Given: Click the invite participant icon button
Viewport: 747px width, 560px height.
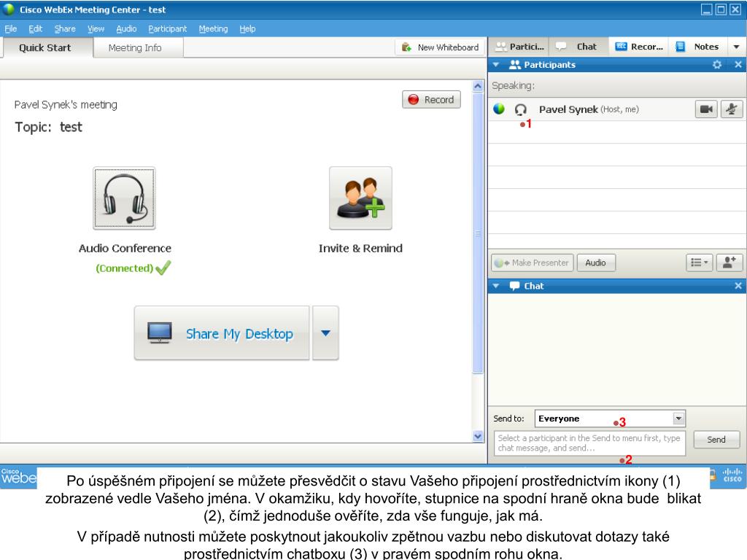Looking at the screenshot, I should coord(729,262).
